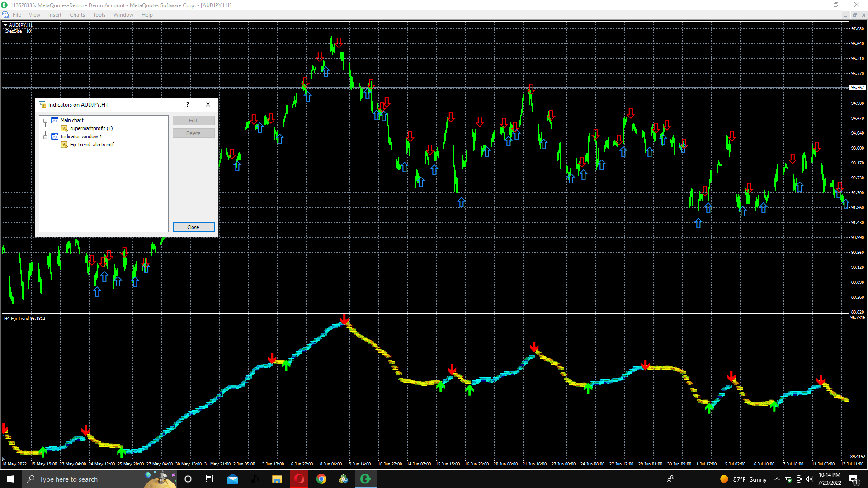Click the Fiji Trend_alerts mtf indicator icon

point(64,145)
